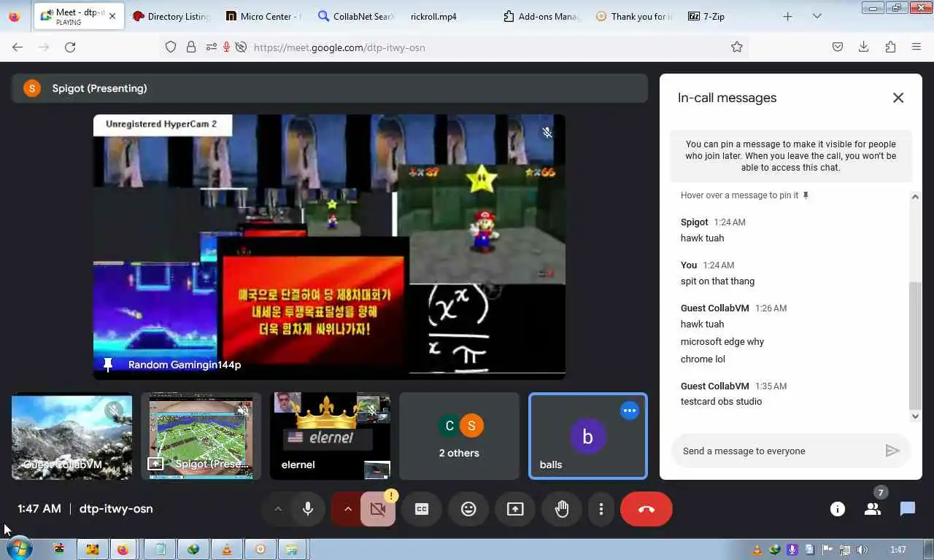The height and width of the screenshot is (560, 934).
Task: Open the three-dot More options menu
Action: (x=601, y=509)
